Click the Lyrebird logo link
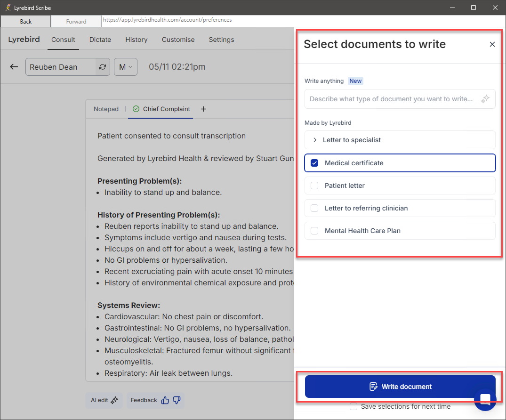Viewport: 506px width, 420px height. coord(24,40)
